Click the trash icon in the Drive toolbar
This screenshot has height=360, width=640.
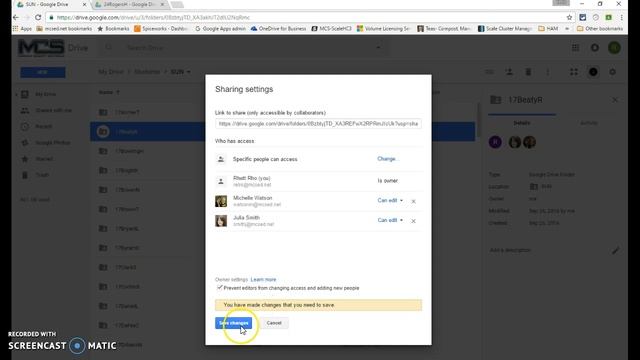528,72
